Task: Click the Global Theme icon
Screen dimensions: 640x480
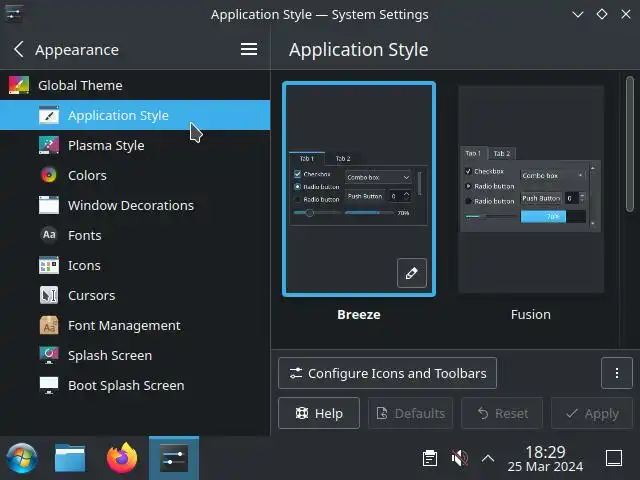Action: (19, 85)
